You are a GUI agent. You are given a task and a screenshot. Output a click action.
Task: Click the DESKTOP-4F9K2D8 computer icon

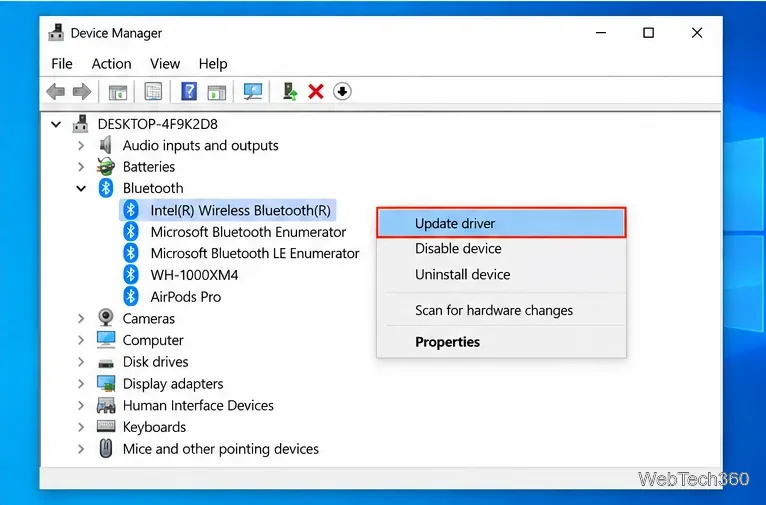click(81, 124)
